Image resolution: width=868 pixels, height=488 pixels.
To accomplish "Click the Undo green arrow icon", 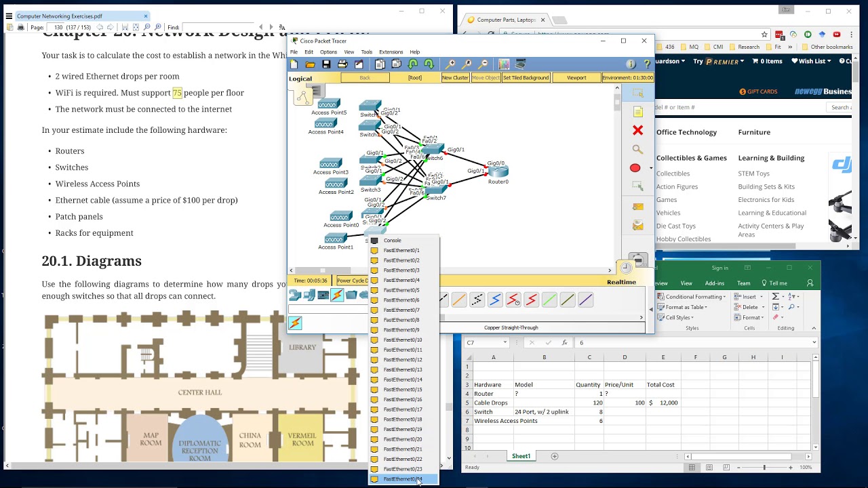I will [412, 64].
